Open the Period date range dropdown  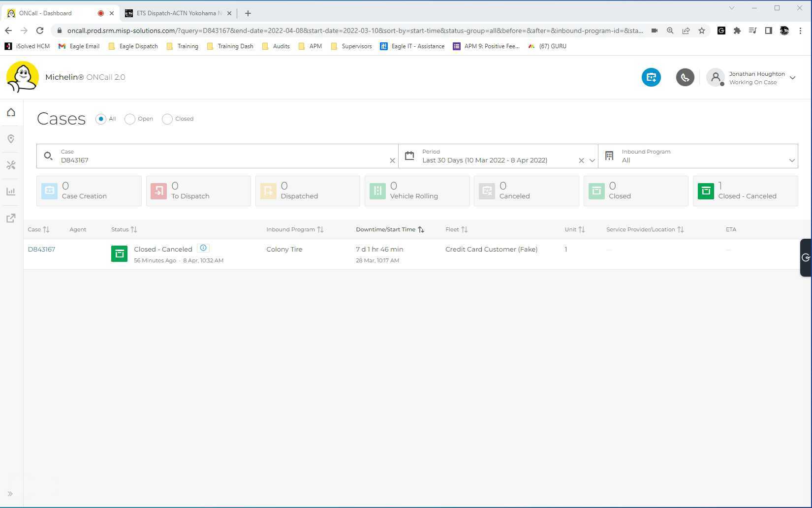click(592, 160)
